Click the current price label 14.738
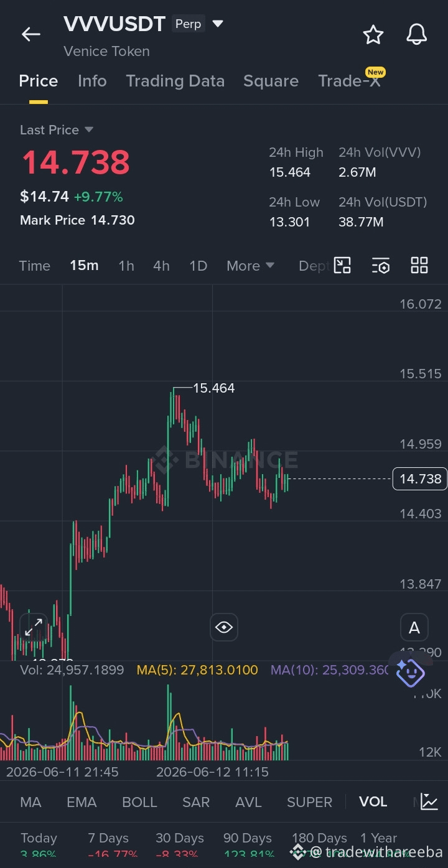448x868 pixels. pyautogui.click(x=420, y=478)
